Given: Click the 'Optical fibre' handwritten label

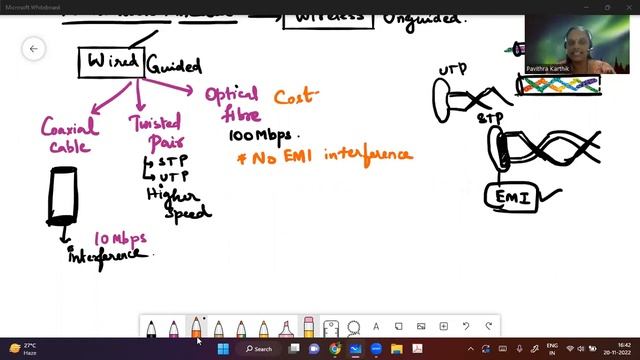Looking at the screenshot, I should click(232, 104).
